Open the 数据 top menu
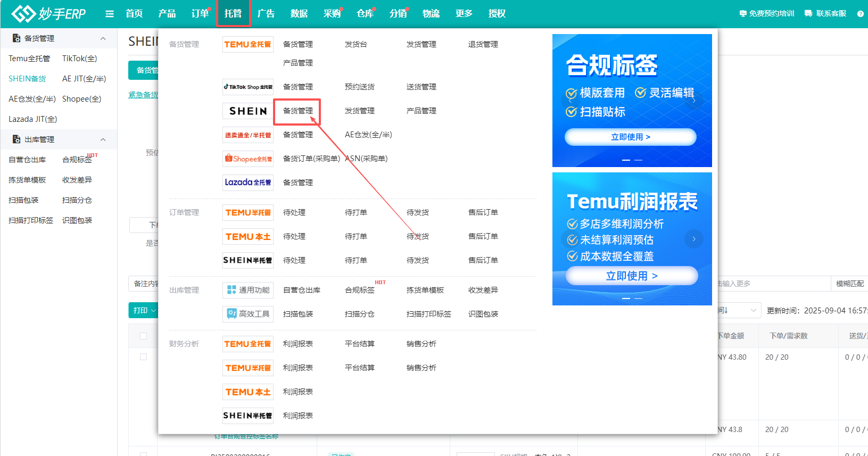The width and height of the screenshot is (868, 456). [x=299, y=14]
